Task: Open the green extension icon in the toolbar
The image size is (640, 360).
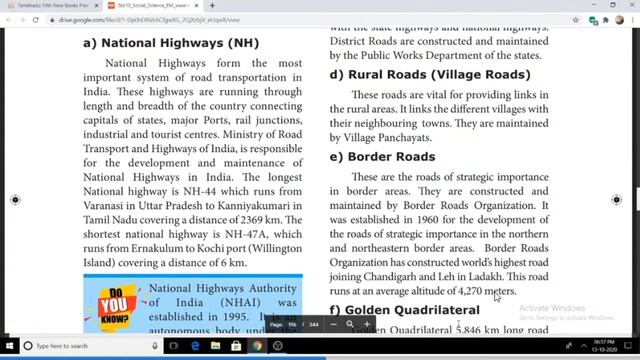Action: pos(593,20)
